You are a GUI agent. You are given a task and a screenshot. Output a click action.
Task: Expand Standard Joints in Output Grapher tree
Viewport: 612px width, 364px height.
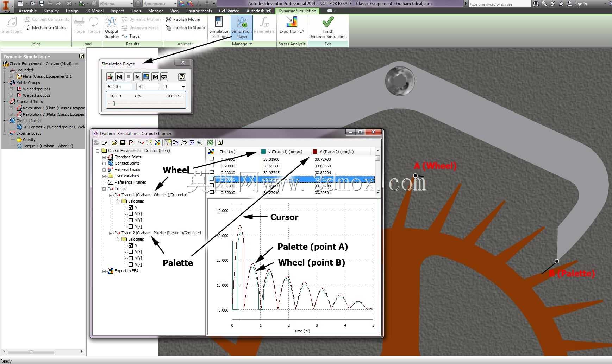pos(104,157)
